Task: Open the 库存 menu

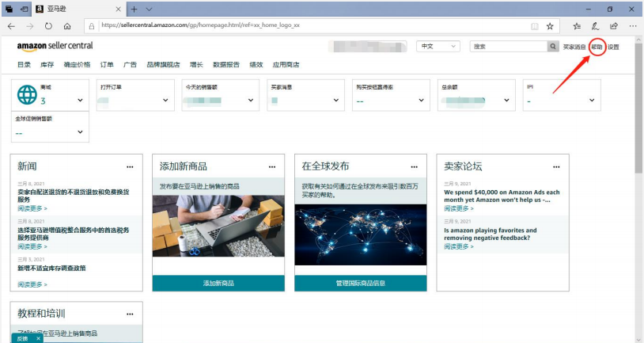Action: pos(47,65)
